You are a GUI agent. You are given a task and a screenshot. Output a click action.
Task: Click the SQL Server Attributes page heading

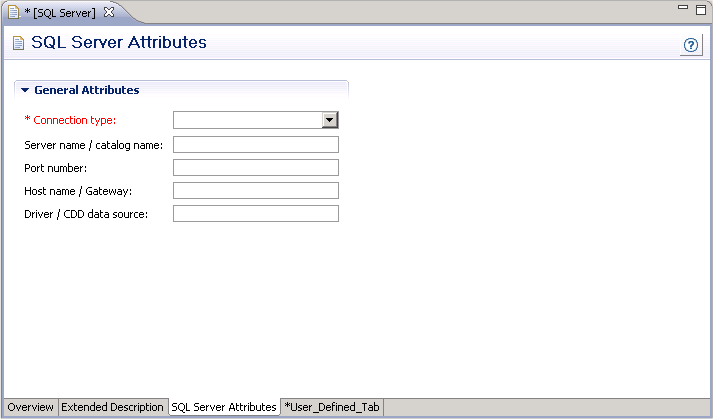pos(119,42)
